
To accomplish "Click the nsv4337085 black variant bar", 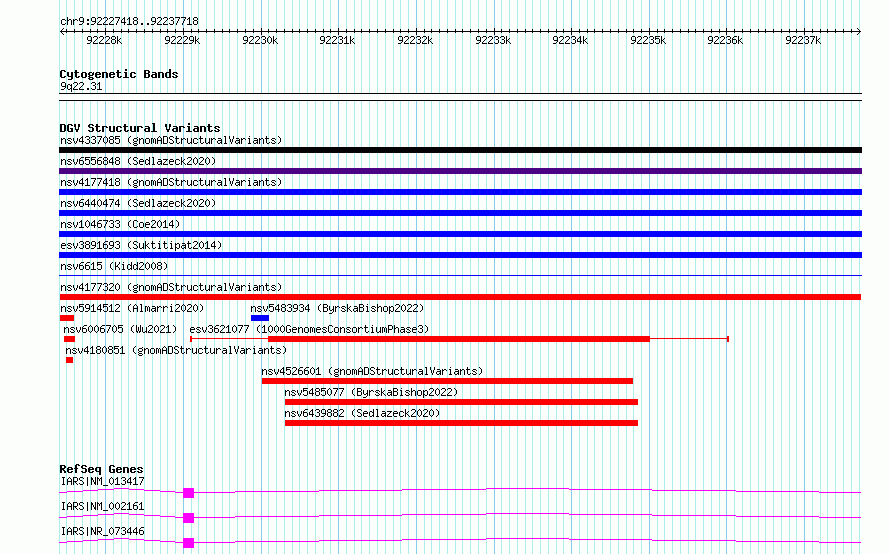I will [x=460, y=150].
